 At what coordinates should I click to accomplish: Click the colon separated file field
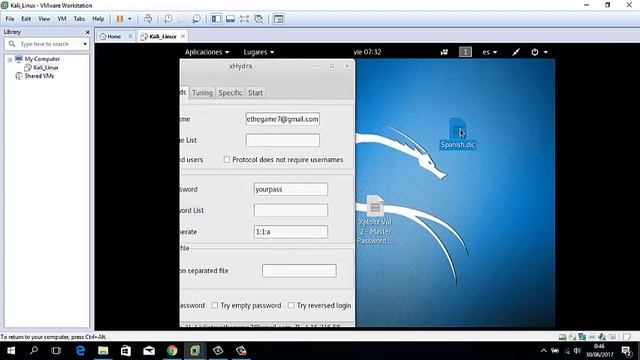click(x=299, y=271)
